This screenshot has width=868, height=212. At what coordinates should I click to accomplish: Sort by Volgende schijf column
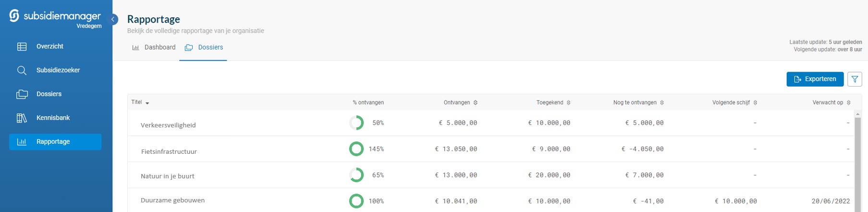click(755, 103)
